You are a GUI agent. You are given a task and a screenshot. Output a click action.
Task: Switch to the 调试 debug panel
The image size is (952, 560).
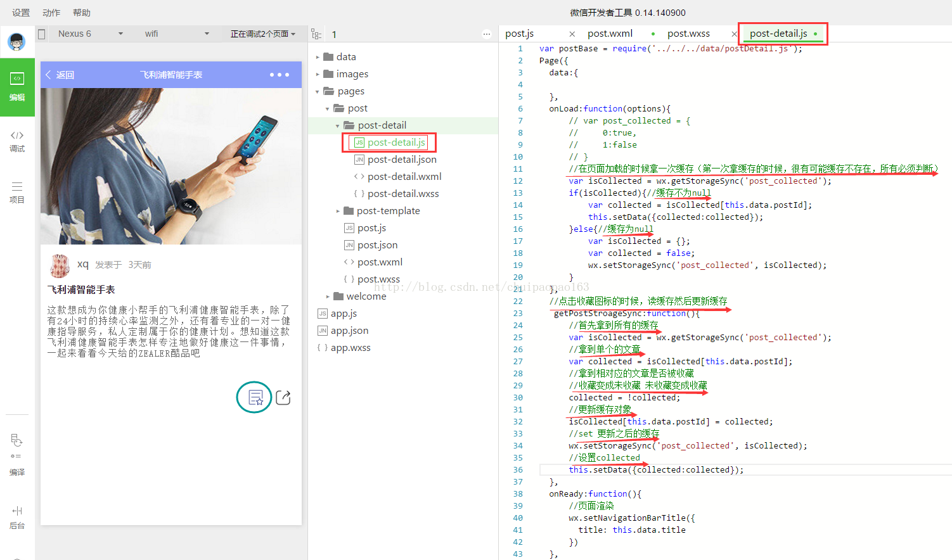pos(17,141)
